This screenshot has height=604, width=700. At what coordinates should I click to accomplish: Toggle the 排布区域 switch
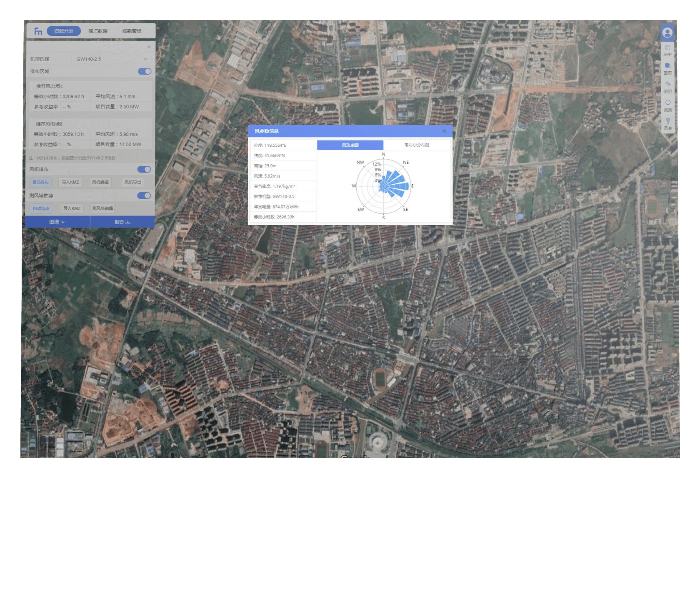tap(145, 71)
